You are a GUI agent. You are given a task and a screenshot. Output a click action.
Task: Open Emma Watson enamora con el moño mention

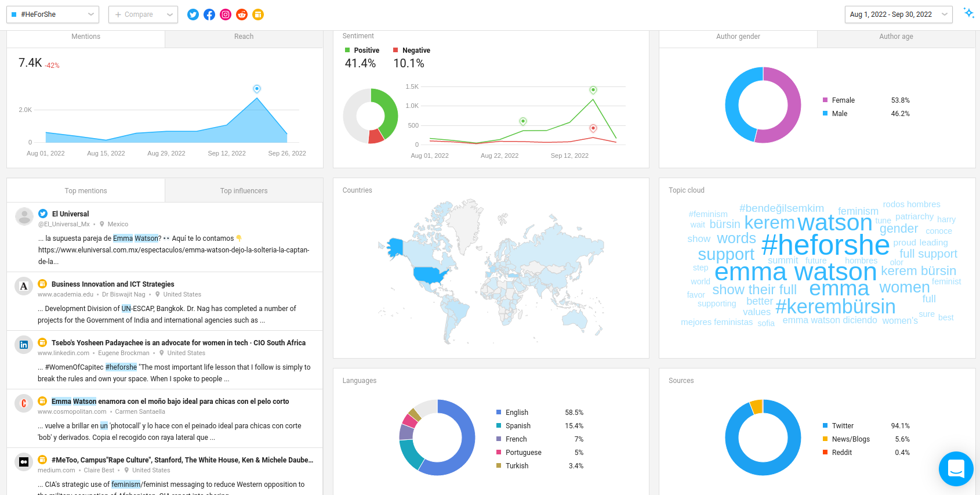[x=170, y=402]
